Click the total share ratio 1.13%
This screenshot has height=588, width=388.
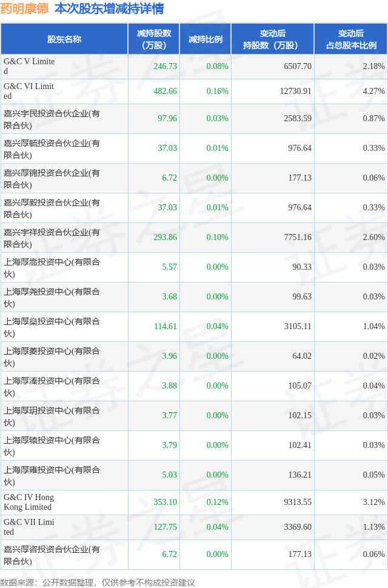coord(374,527)
